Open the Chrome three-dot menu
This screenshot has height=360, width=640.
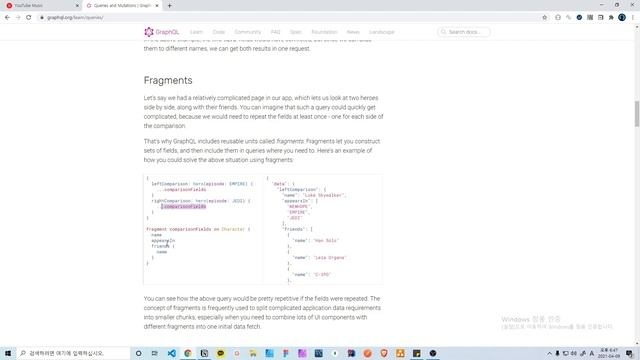[633, 18]
